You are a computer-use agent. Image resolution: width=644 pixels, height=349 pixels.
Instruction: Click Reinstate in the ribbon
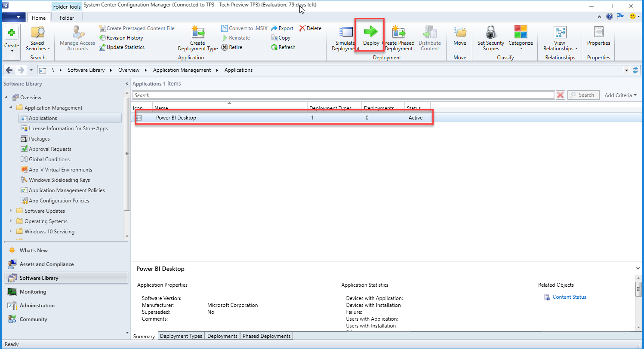coord(236,38)
